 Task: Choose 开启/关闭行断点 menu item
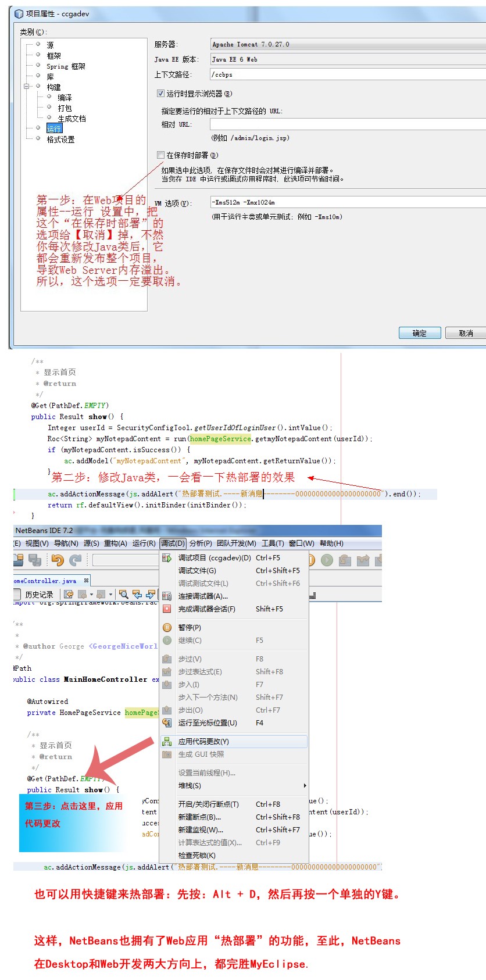pos(234,804)
